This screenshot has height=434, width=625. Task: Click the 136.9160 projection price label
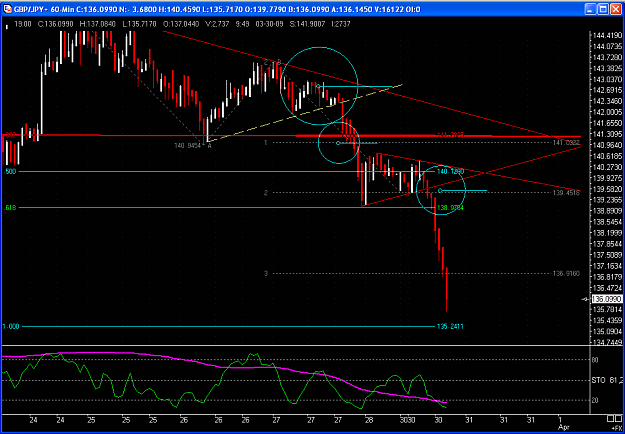[566, 273]
